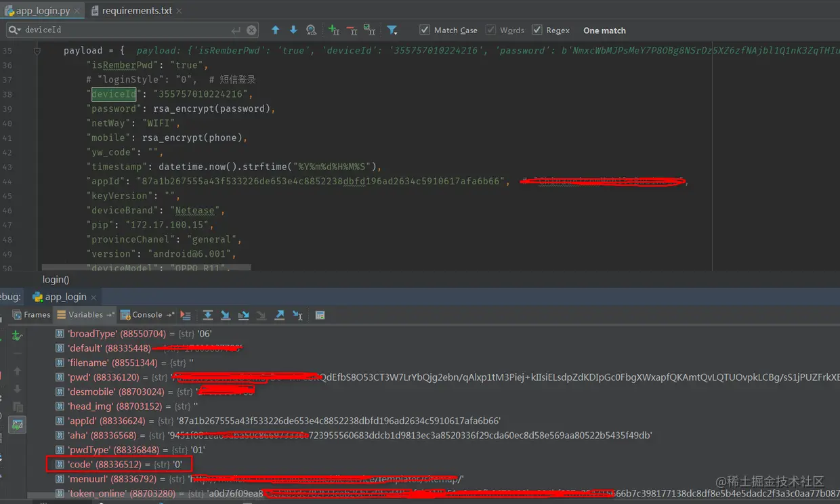Image resolution: width=840 pixels, height=504 pixels.
Task: Show execution point in debugger
Action: tap(186, 315)
